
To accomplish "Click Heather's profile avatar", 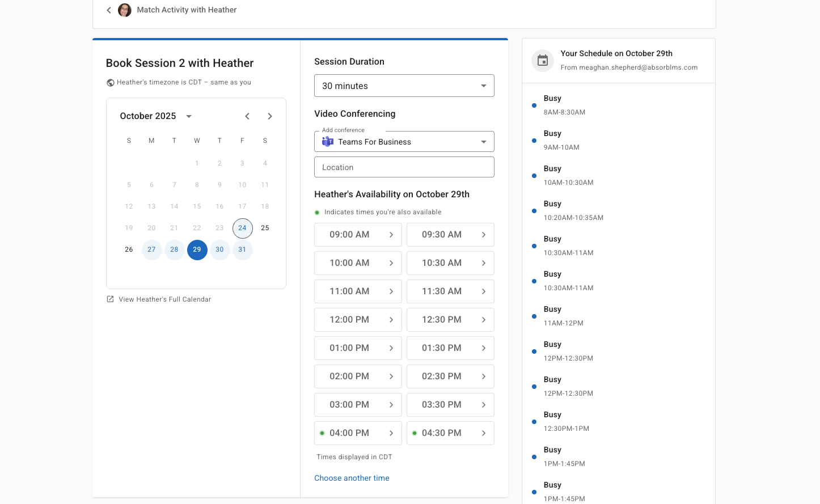I will coord(125,10).
